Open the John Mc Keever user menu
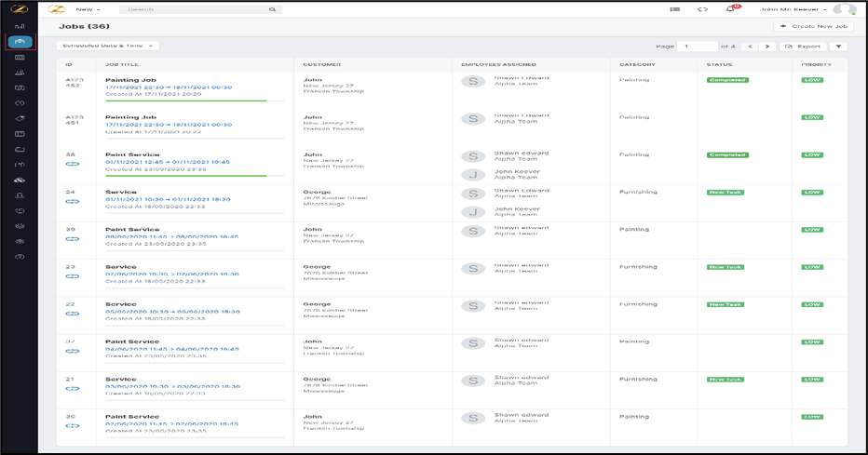 tap(793, 9)
